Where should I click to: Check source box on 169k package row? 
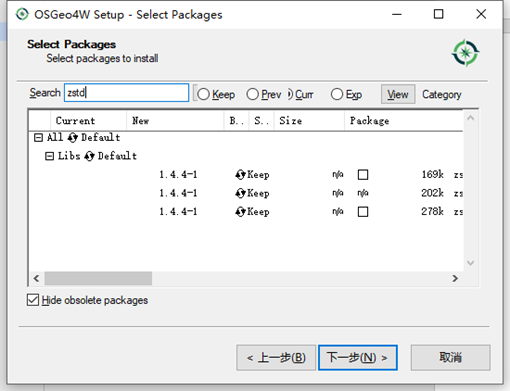click(363, 175)
